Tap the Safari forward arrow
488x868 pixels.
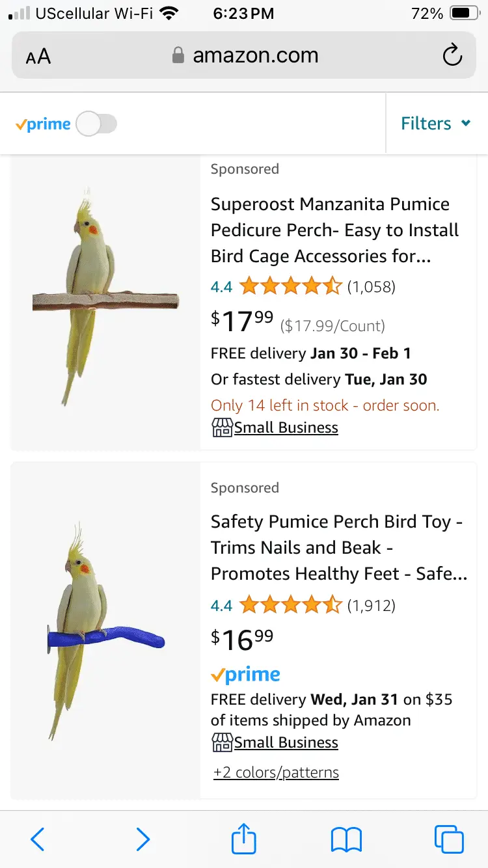[x=142, y=839]
